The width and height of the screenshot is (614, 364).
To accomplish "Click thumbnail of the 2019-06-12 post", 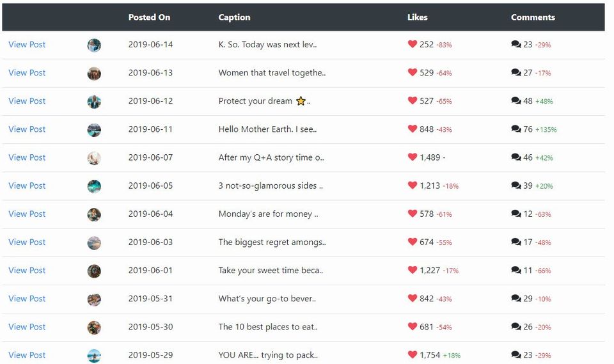I will pyautogui.click(x=94, y=102).
